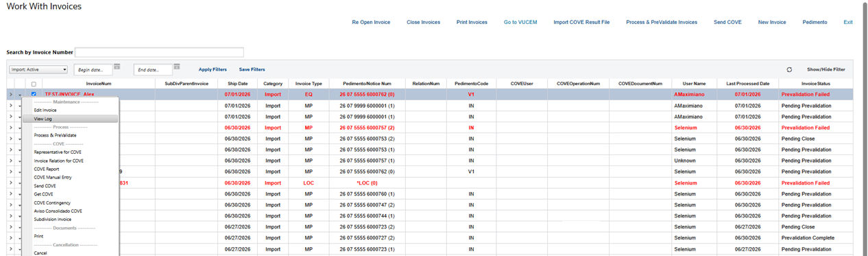Click the EQ invoice type cell

coord(309,94)
